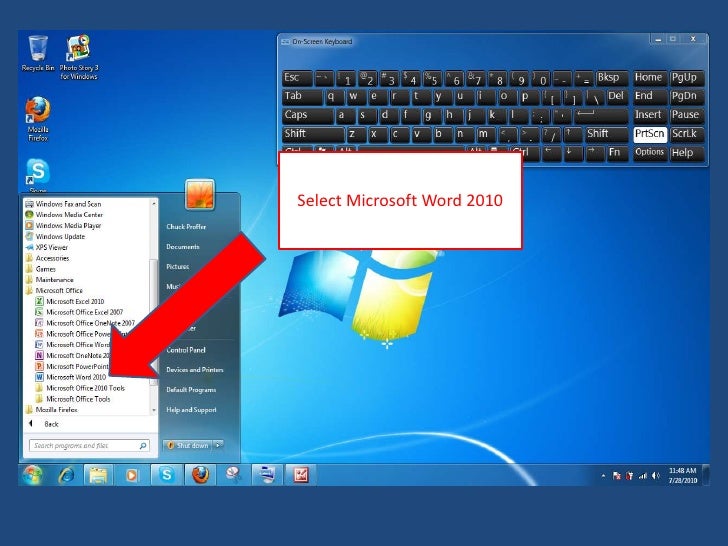Open Skype from the taskbar
728x546 pixels.
point(166,475)
